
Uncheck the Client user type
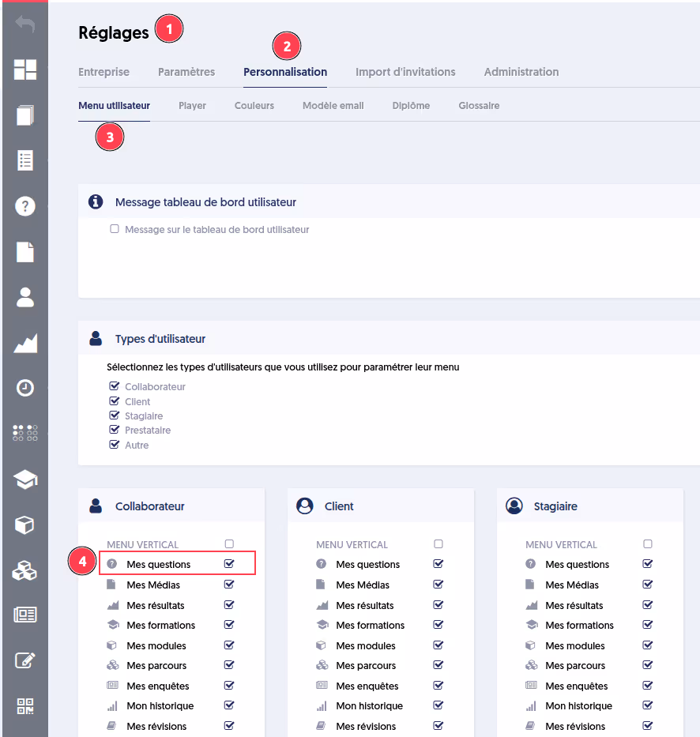tap(115, 401)
